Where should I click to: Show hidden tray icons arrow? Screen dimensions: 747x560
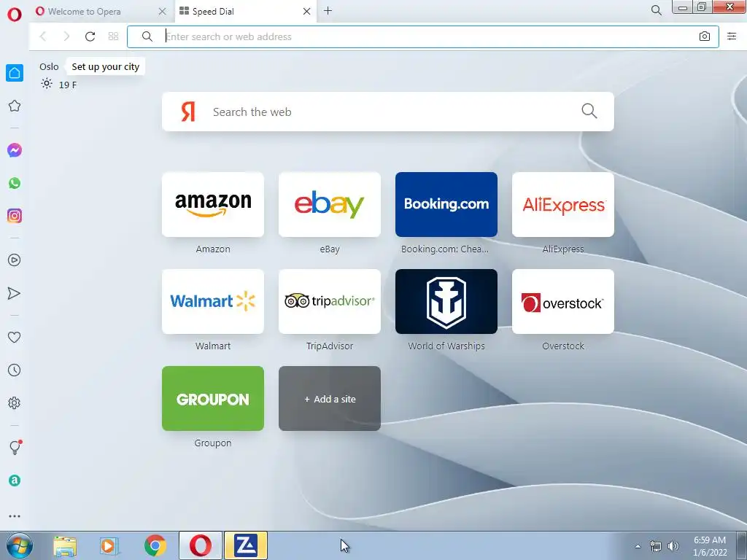point(638,546)
